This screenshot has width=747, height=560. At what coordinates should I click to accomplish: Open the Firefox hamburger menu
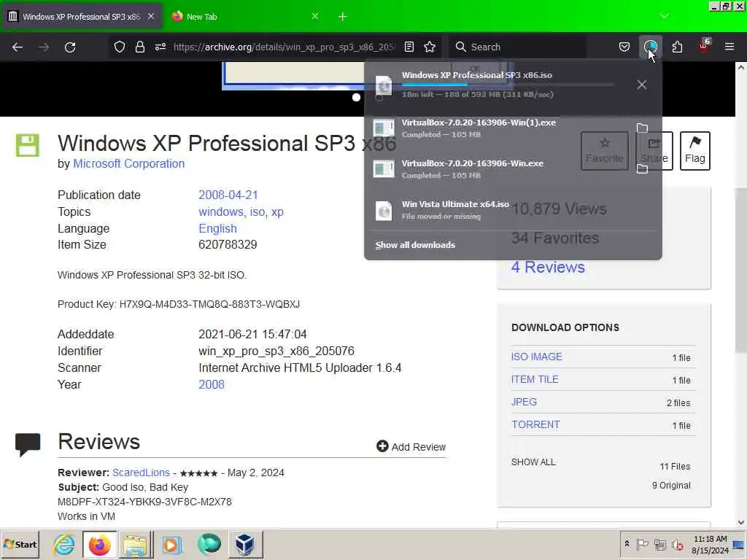(729, 47)
